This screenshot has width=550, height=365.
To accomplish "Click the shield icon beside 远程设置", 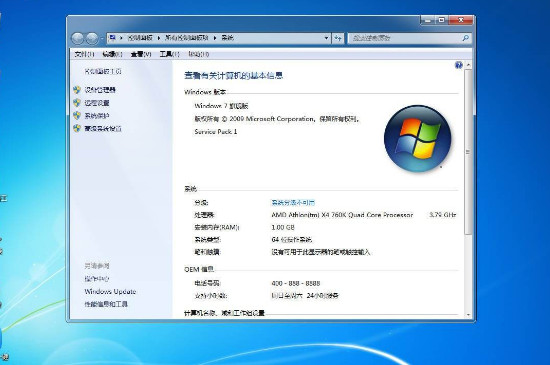I will point(77,103).
